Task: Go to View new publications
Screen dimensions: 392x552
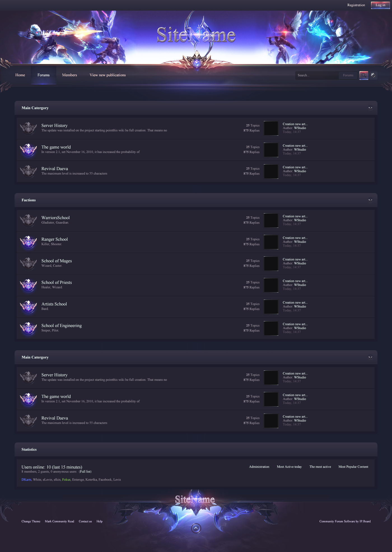Action: [x=108, y=75]
